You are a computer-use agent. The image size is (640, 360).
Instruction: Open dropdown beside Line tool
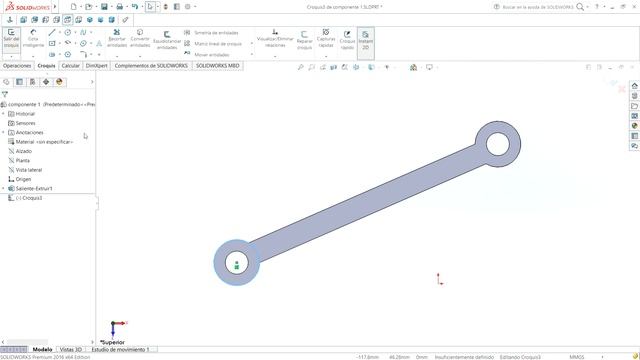[x=60, y=32]
